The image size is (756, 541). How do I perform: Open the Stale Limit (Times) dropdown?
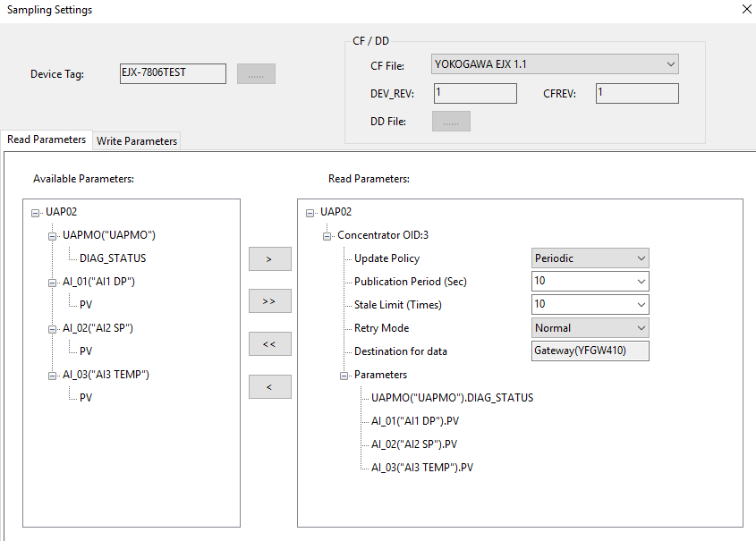coord(642,304)
